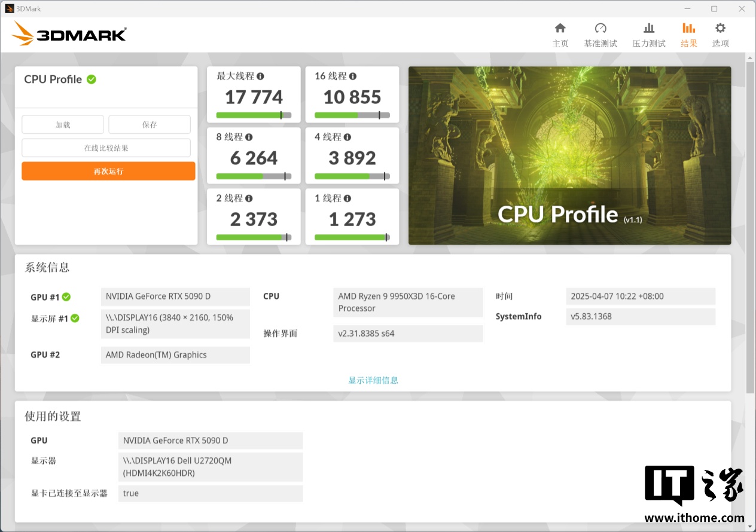Open the 主页 home icon
Screen dimensions: 756x532
point(560,28)
